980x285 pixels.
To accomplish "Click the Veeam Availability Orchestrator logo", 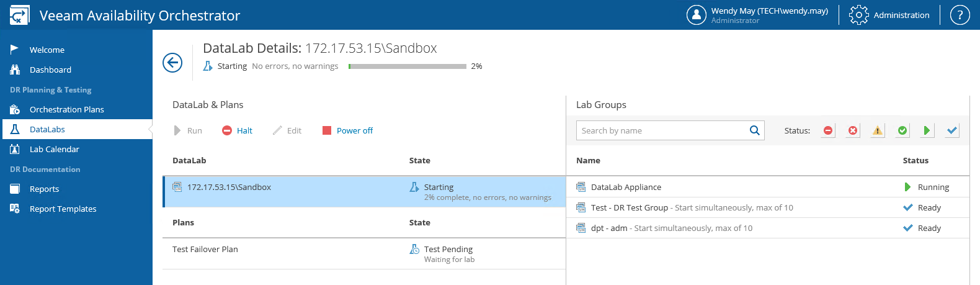I will click(19, 15).
